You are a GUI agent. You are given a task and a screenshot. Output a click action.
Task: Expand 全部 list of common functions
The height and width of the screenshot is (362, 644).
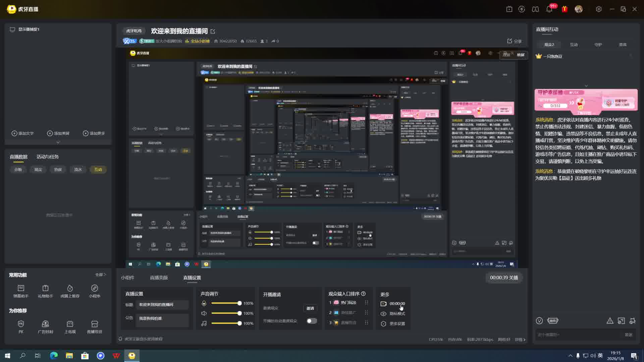tap(100, 275)
